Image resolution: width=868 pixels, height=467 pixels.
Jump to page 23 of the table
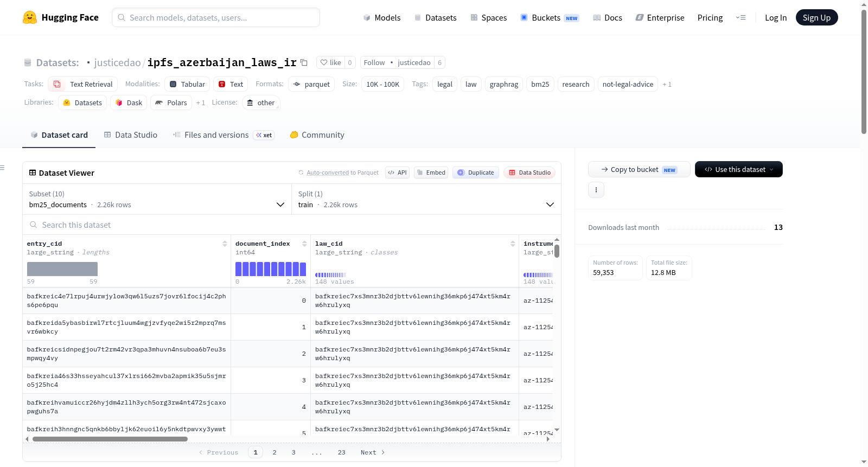point(342,452)
